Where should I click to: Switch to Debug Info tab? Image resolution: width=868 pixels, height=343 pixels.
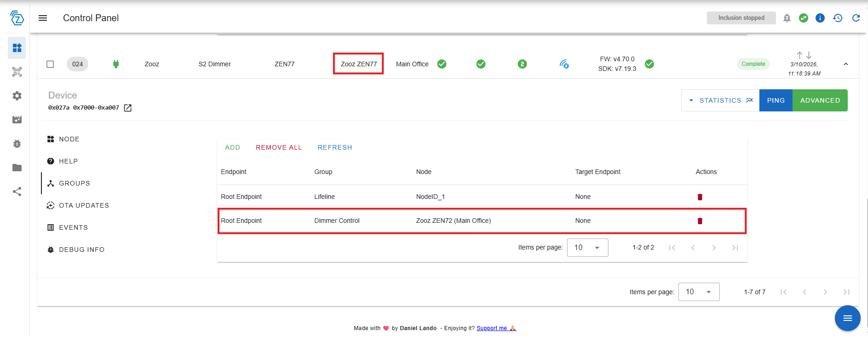81,250
